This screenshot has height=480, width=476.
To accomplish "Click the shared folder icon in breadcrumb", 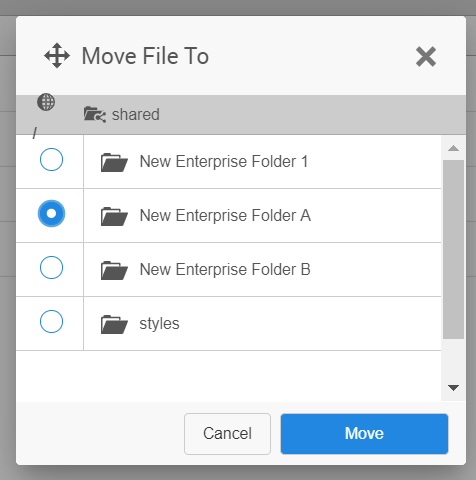I will [95, 114].
